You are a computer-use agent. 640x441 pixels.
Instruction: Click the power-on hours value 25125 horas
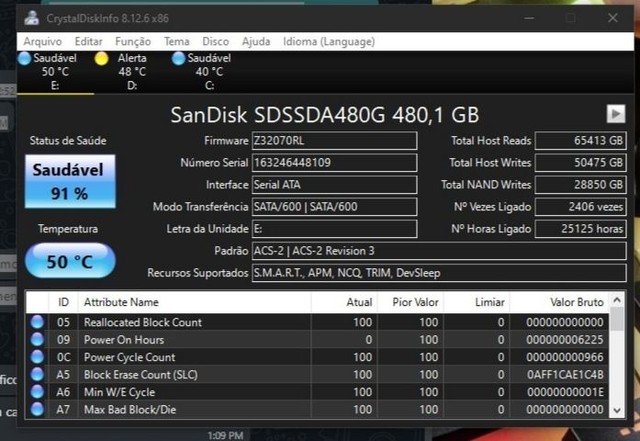coord(581,229)
